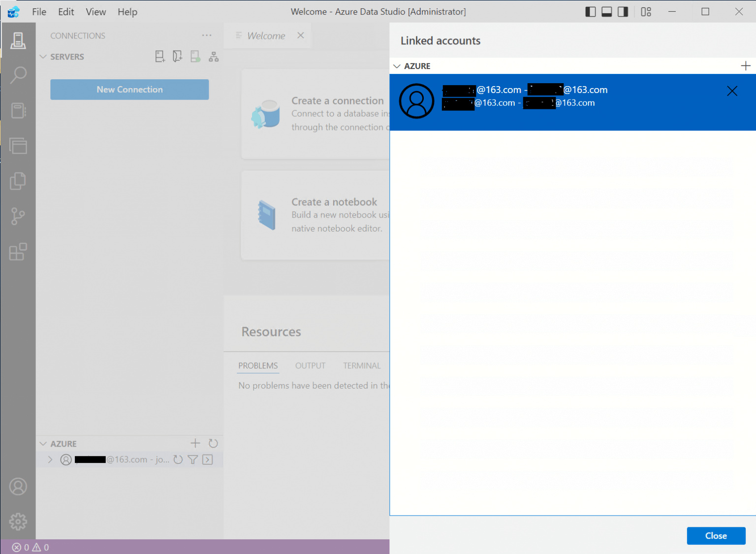Click the New Connection button
This screenshot has height=554, width=756.
129,90
